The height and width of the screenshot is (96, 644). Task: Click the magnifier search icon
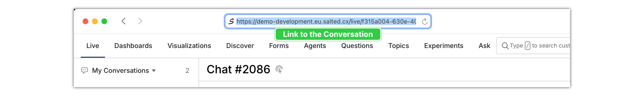(x=505, y=46)
